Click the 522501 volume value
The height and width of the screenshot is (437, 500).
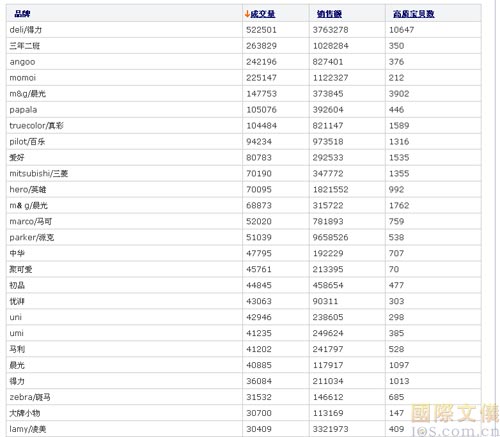(262, 30)
